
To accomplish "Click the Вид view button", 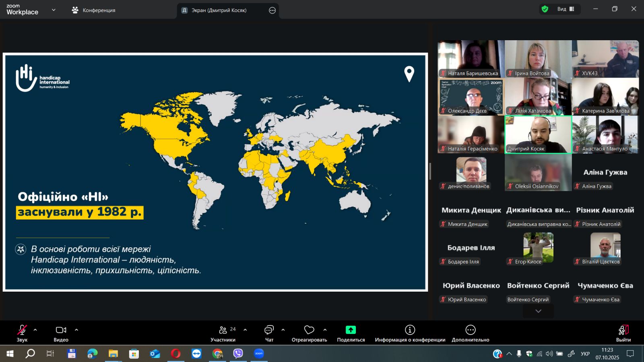I will (x=566, y=9).
